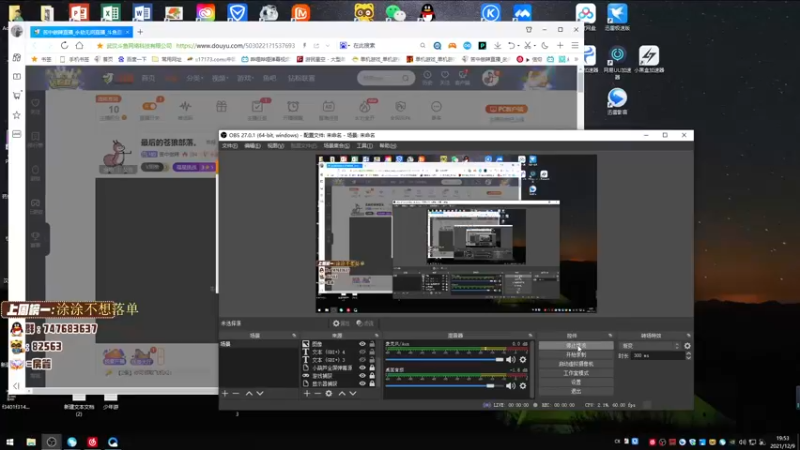
Task: Open watch history icon on Douyu header
Action: coord(427,77)
